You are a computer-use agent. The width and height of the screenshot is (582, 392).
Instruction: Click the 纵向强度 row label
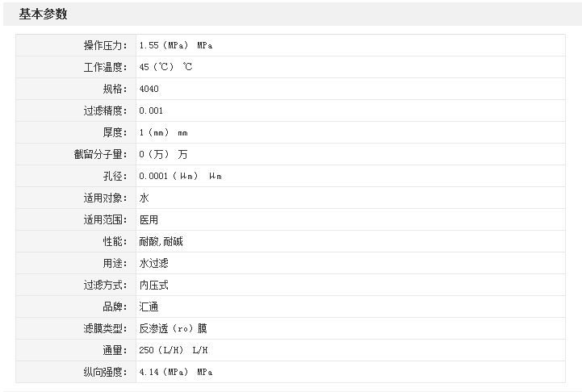point(105,372)
